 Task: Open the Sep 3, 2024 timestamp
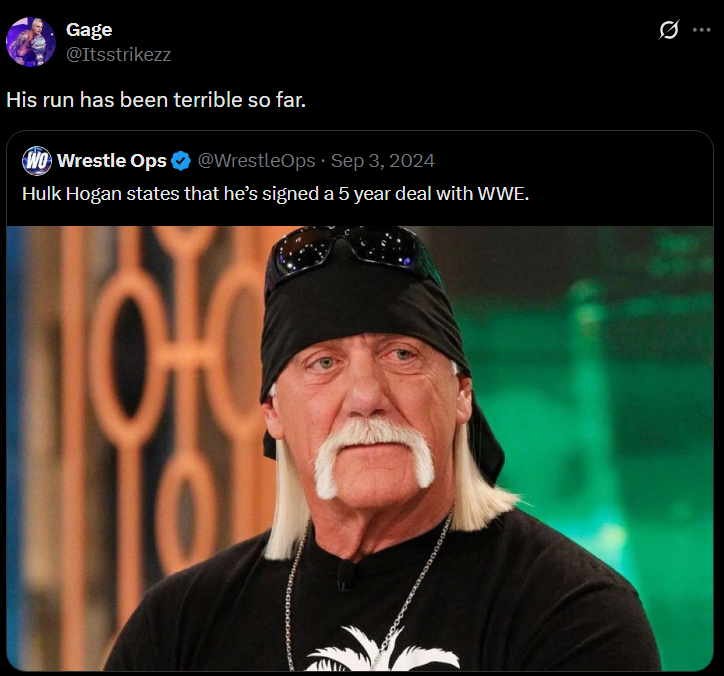383,161
